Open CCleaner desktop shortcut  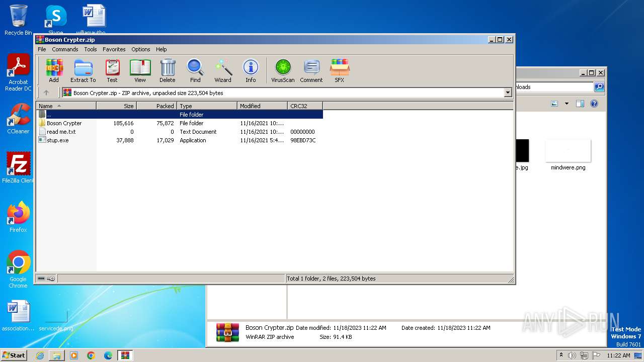pos(18,119)
